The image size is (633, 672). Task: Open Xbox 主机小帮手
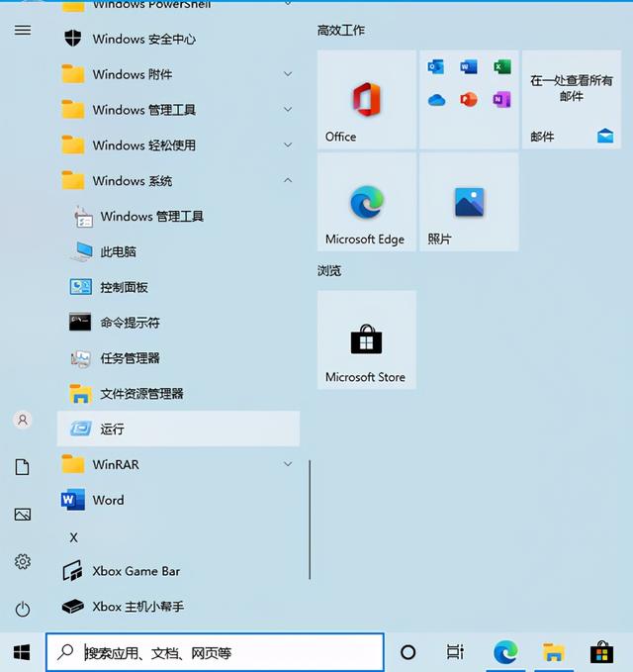(178, 607)
